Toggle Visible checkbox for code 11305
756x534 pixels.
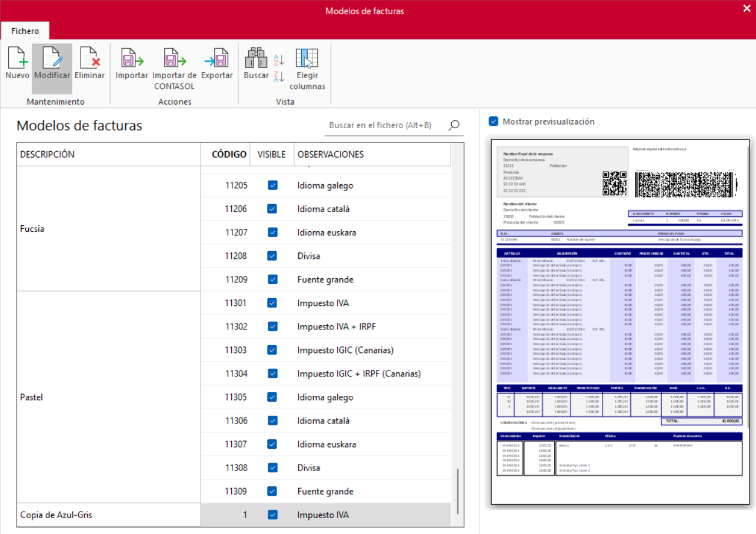coord(272,397)
